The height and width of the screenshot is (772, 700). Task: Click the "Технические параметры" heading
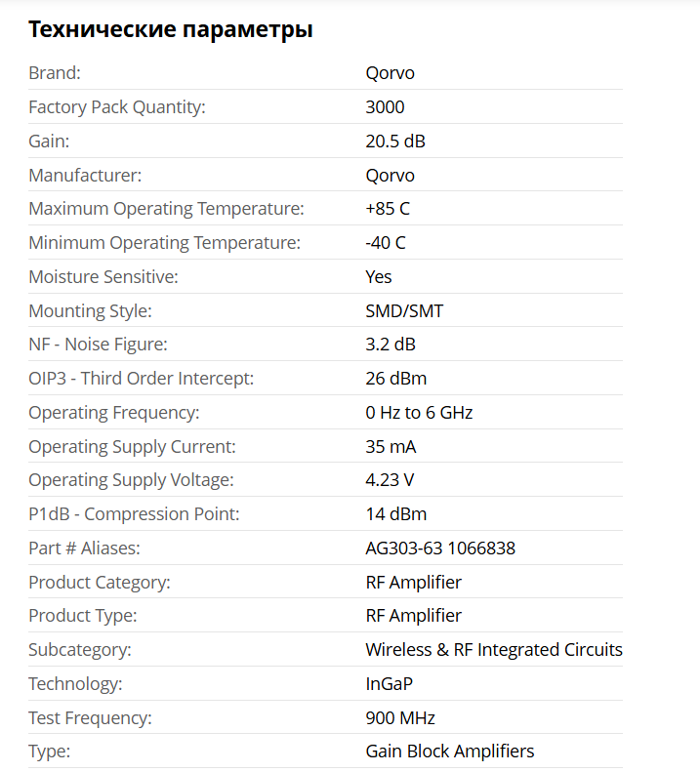[x=170, y=29]
